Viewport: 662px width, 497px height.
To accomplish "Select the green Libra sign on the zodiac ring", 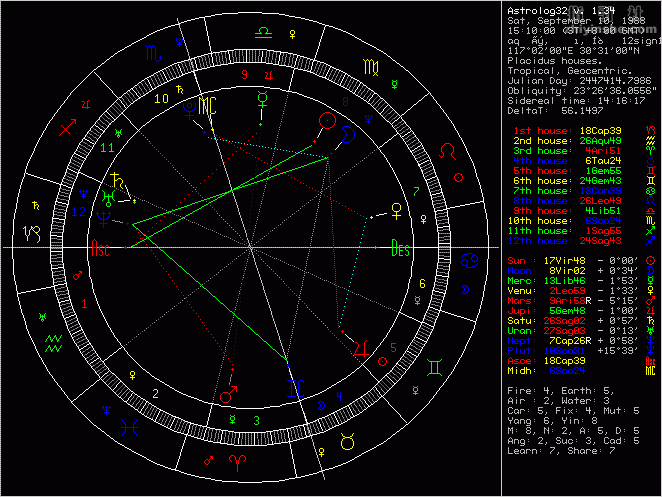I will pos(260,33).
